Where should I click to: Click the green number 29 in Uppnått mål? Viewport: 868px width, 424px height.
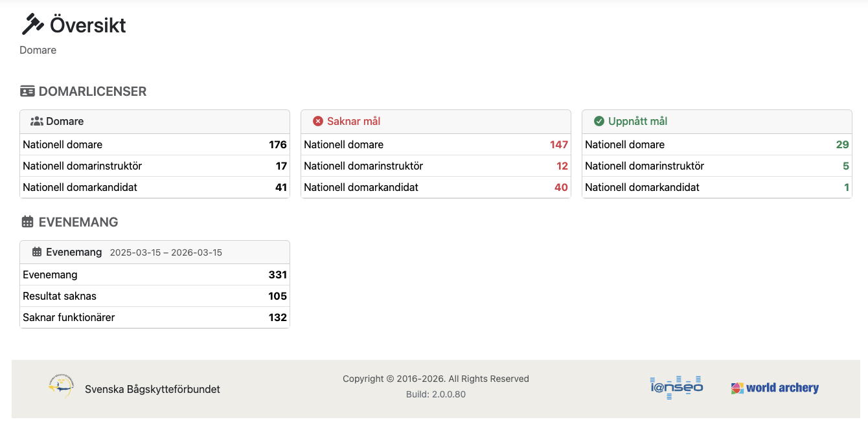842,144
